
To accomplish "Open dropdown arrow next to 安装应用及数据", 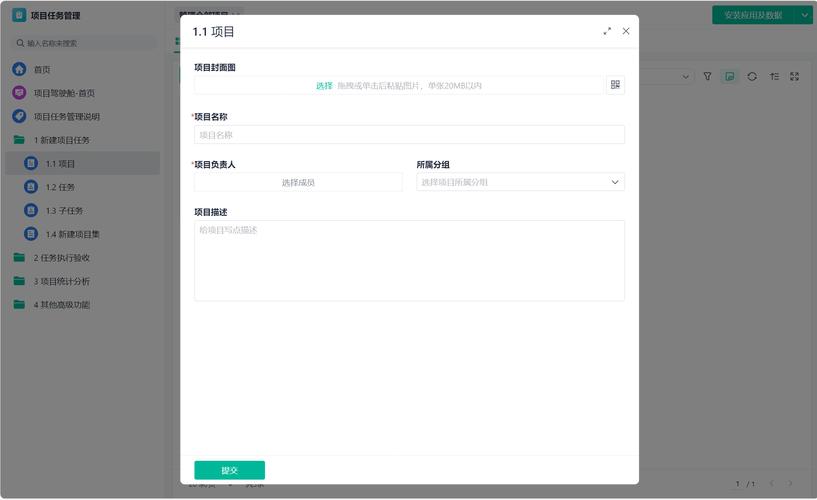I will tap(804, 15).
